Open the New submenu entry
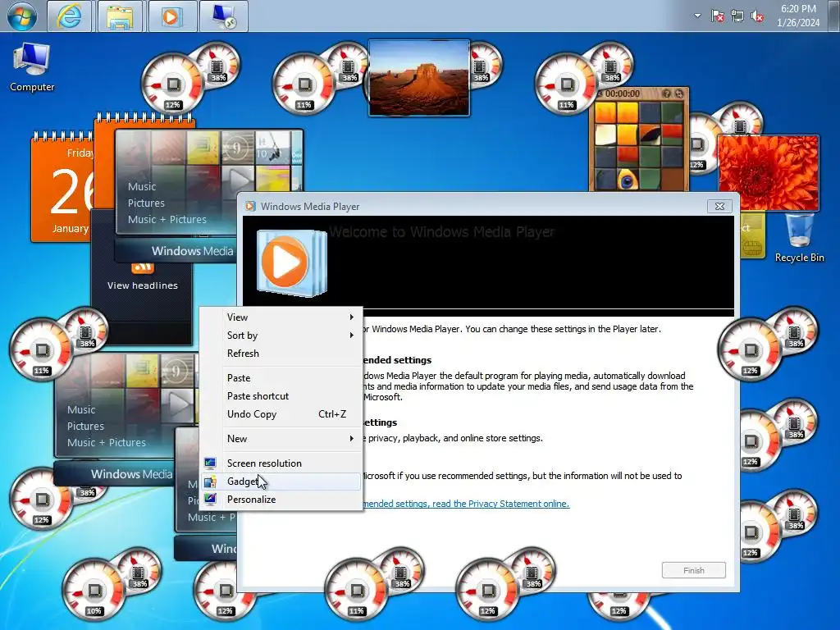Screen dimensions: 840x630 (281, 439)
